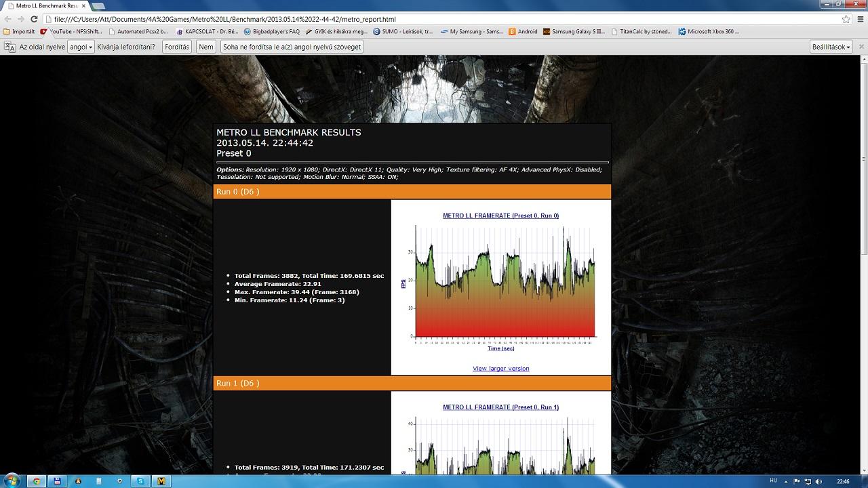Click 'Soha ne fordítsa le a(z) angol nyelvű szöveget'
This screenshot has width=868, height=488.
[292, 47]
